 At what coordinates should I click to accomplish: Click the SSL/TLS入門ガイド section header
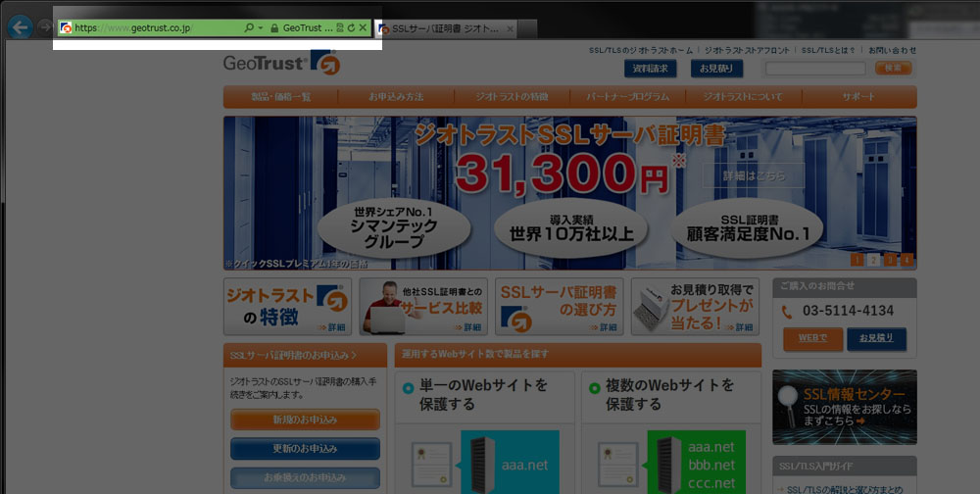[845, 467]
